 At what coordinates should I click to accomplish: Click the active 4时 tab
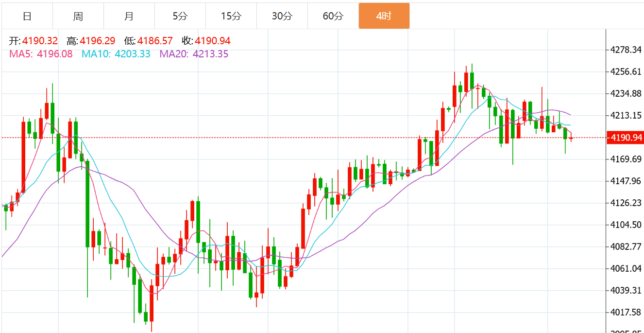[384, 16]
